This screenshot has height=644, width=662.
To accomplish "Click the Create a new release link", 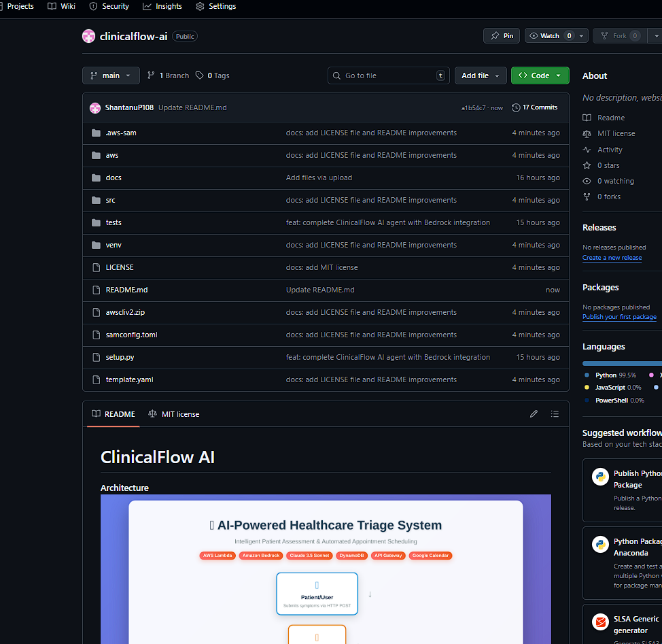I will [612, 258].
